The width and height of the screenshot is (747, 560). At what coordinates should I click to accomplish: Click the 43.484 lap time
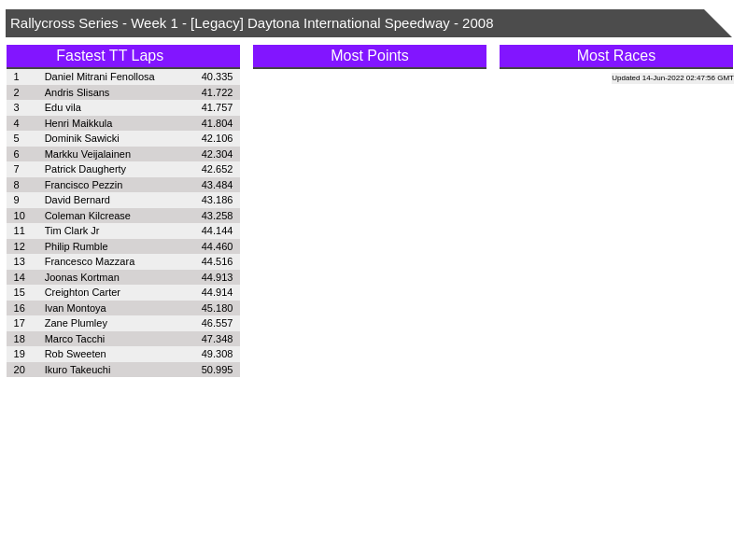click(217, 185)
